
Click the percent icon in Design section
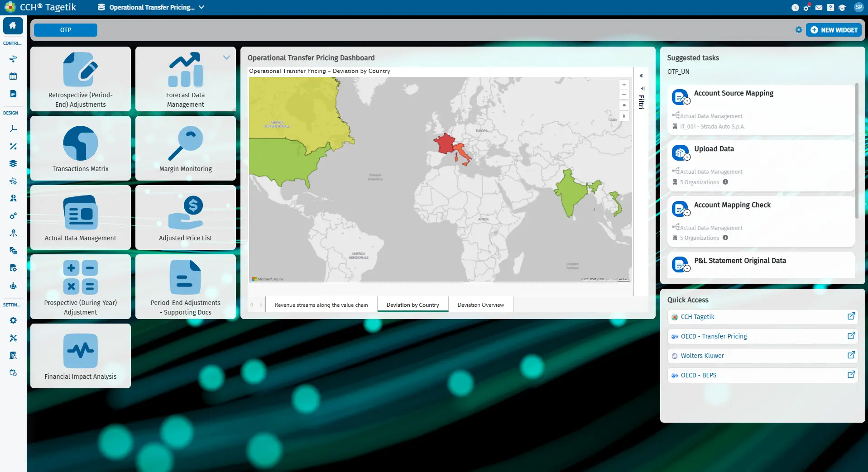[x=13, y=146]
